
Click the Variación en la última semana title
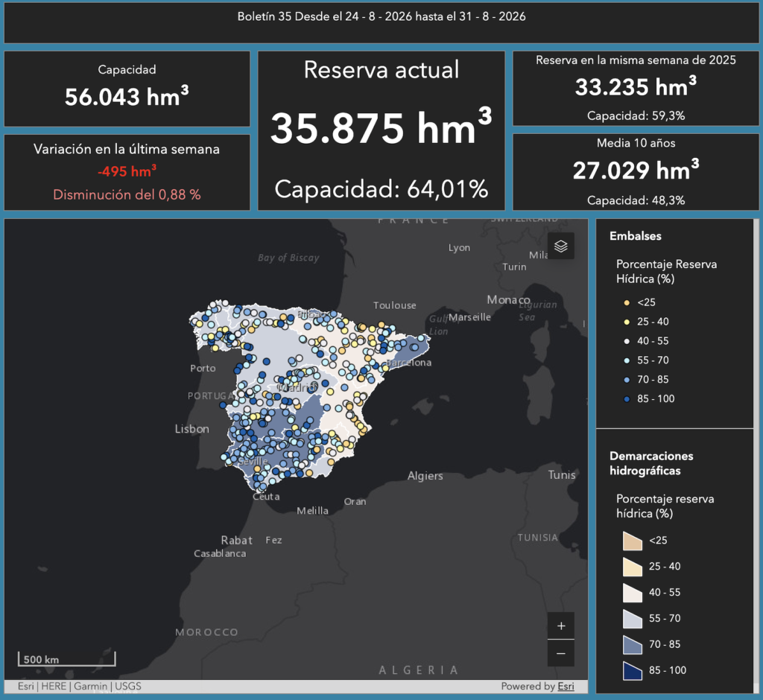tap(127, 149)
